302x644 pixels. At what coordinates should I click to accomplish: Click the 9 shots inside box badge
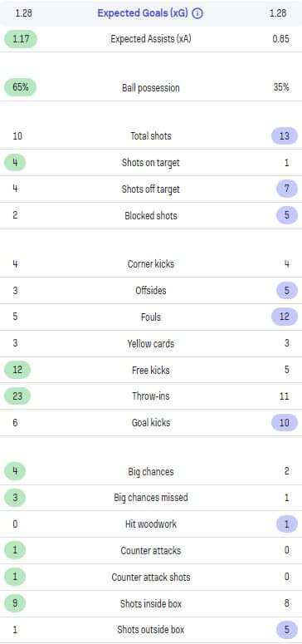pos(15,604)
